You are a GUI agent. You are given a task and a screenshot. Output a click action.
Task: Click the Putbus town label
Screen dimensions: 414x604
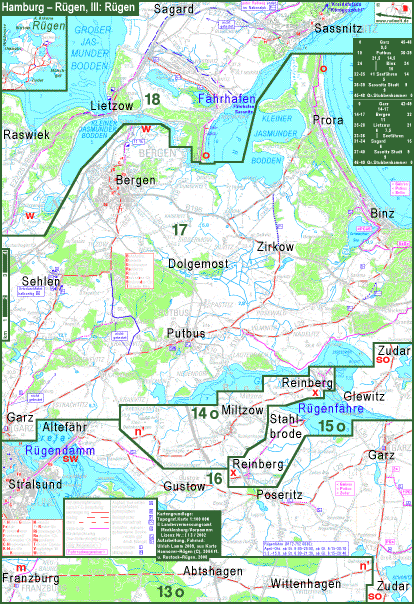186,333
